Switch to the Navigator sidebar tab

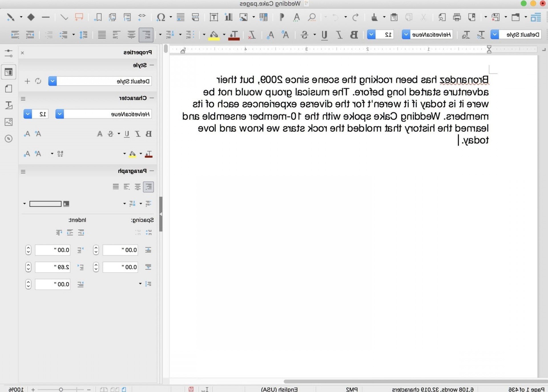[9, 139]
